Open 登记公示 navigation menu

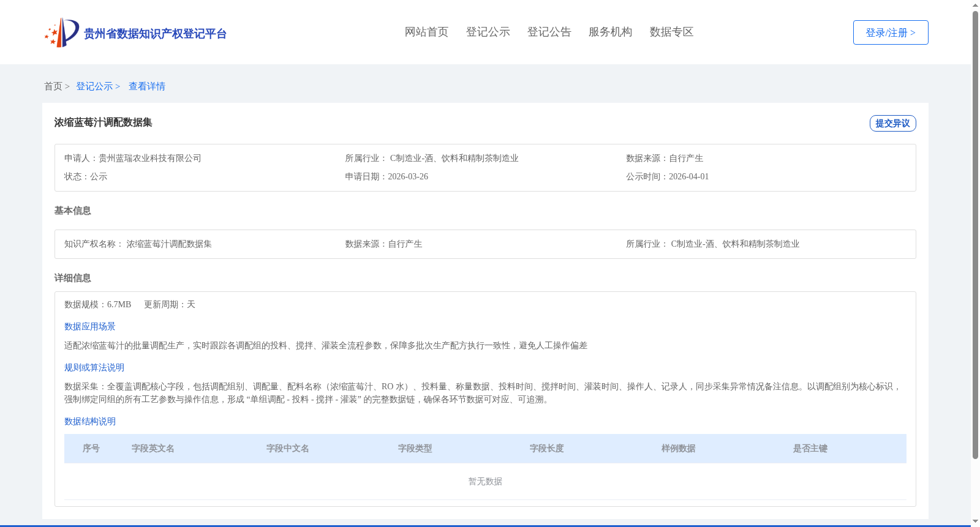point(488,32)
